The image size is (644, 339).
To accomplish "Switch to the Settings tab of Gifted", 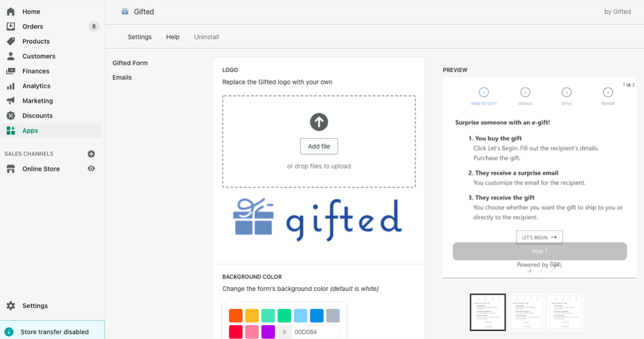I will pyautogui.click(x=140, y=37).
